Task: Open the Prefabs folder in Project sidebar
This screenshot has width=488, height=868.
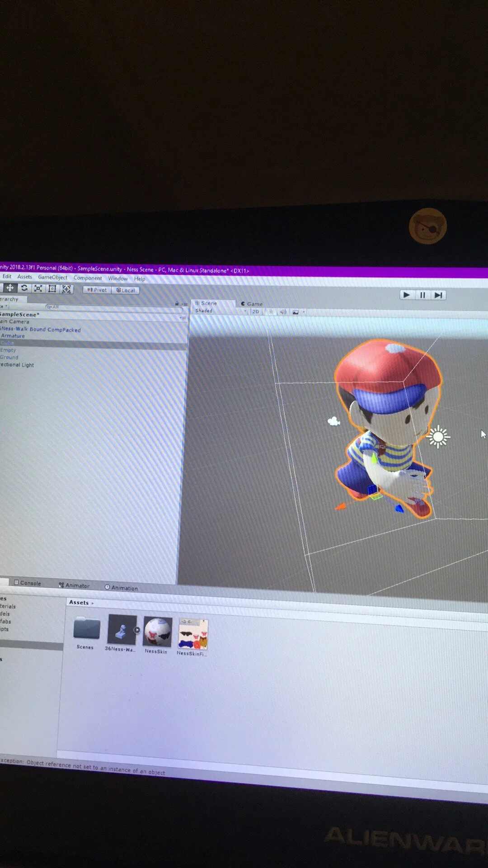Action: click(x=5, y=621)
